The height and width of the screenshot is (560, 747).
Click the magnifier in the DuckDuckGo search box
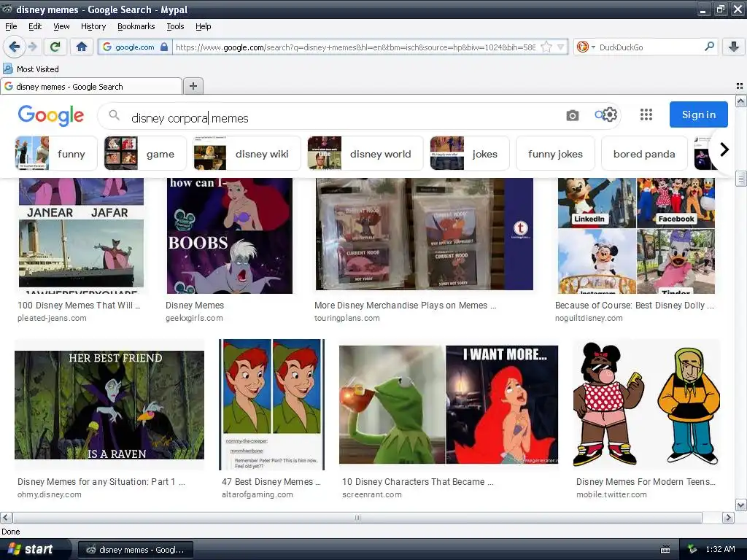coord(709,47)
